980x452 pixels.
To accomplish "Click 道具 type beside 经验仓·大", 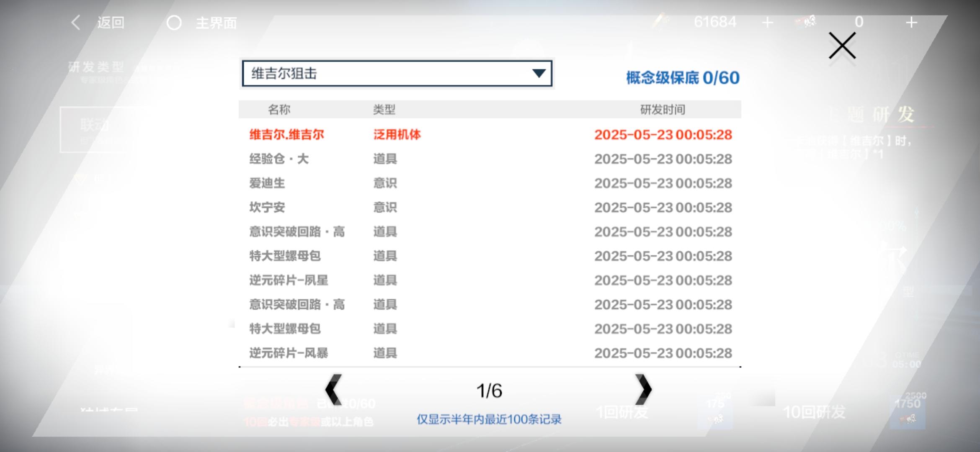I will click(x=385, y=159).
